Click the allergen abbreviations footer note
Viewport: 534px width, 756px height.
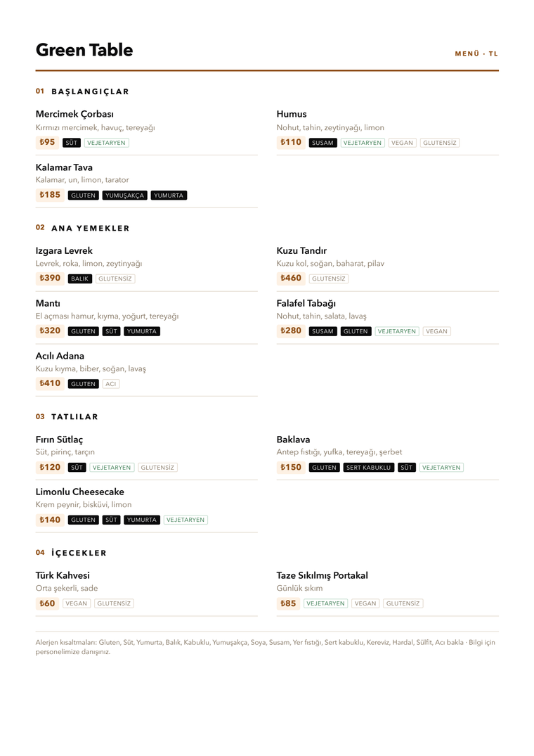point(267,647)
